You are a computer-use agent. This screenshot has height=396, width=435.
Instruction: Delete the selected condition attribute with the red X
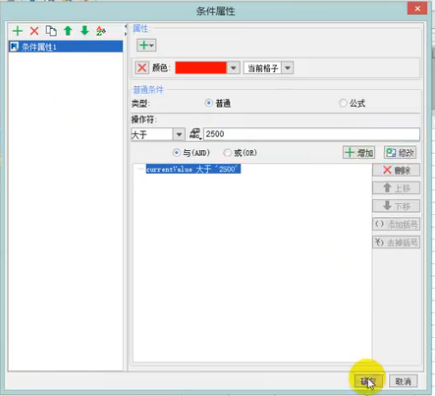click(34, 31)
